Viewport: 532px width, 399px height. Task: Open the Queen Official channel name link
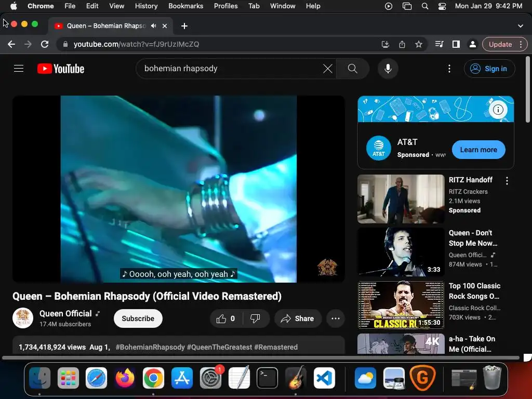(x=65, y=313)
